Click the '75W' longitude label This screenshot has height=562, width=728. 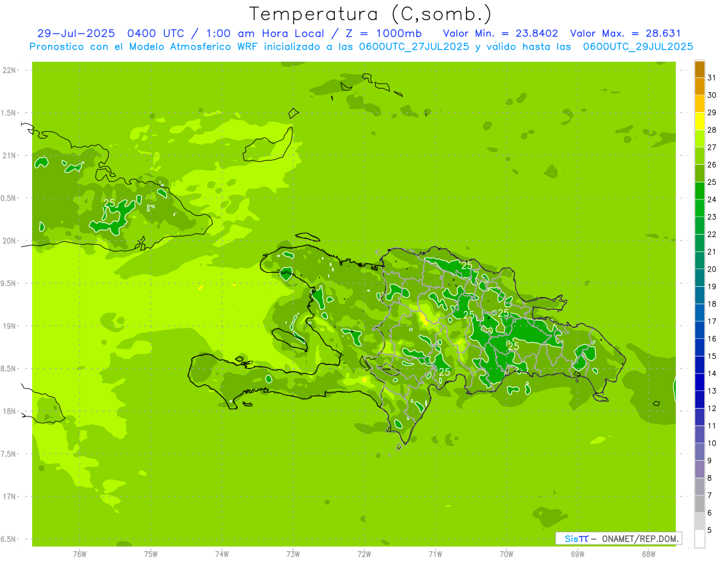coord(151,554)
